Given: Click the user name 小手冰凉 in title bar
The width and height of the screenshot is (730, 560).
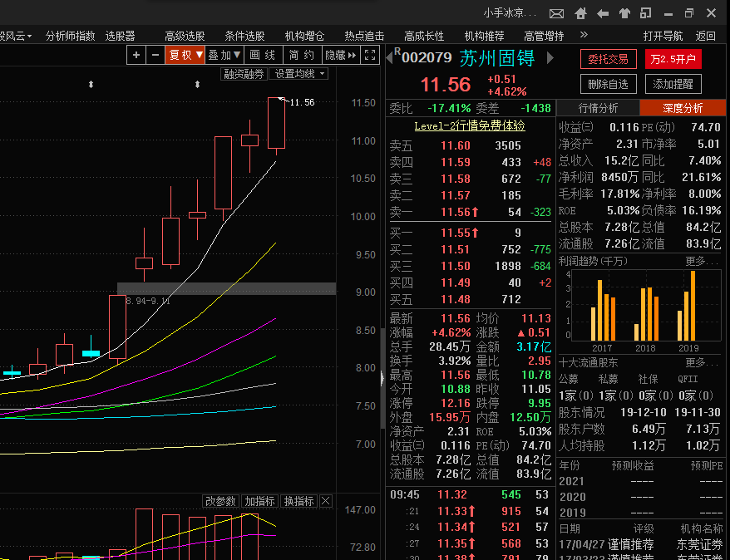Looking at the screenshot, I should 510,13.
